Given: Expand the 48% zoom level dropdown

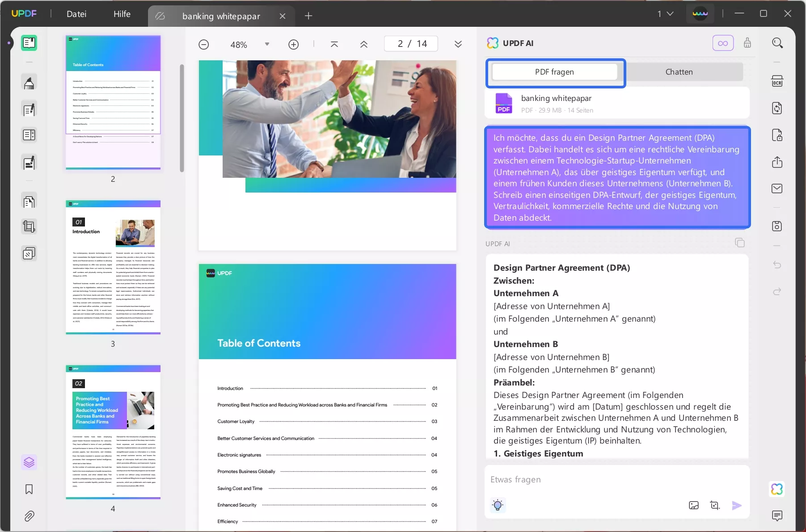Looking at the screenshot, I should [267, 44].
